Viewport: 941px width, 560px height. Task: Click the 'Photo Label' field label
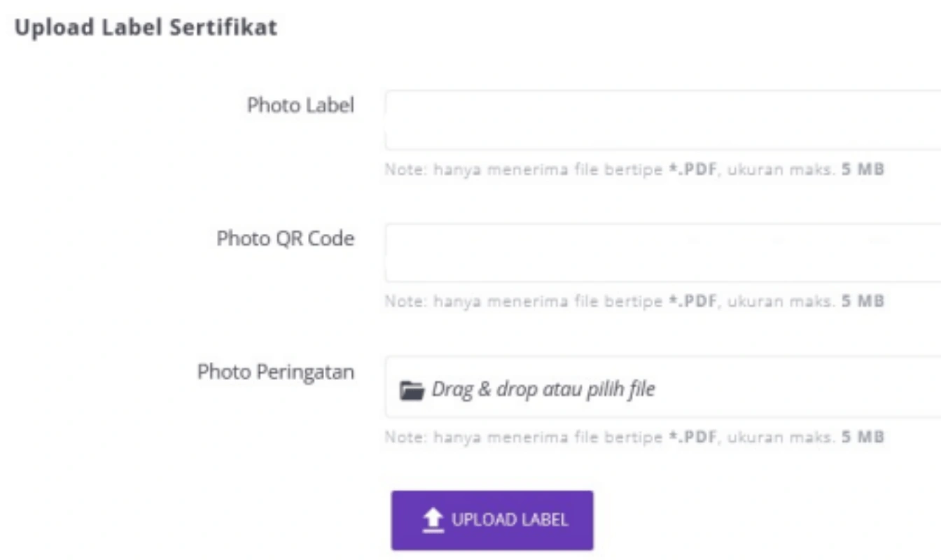300,105
